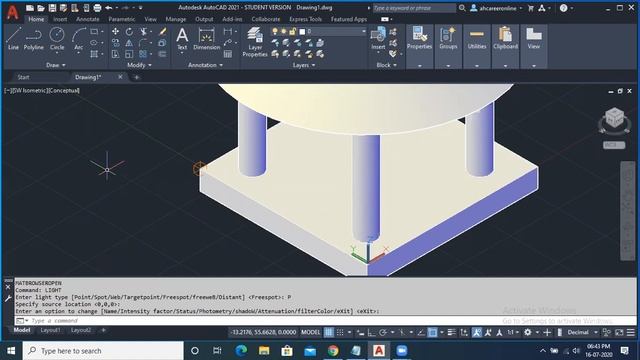The width and height of the screenshot is (640, 360).
Task: Toggle ortho mode in status bar
Action: click(x=371, y=333)
